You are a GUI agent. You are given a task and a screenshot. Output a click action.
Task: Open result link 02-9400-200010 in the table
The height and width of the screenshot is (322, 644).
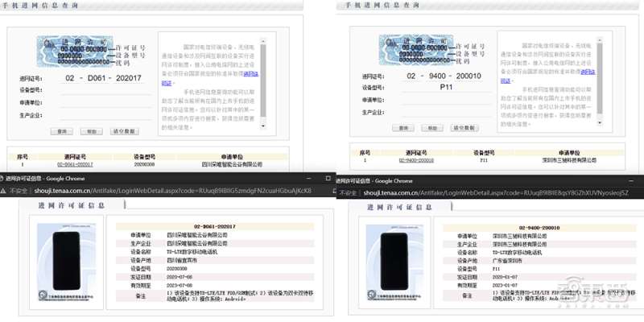(x=416, y=160)
